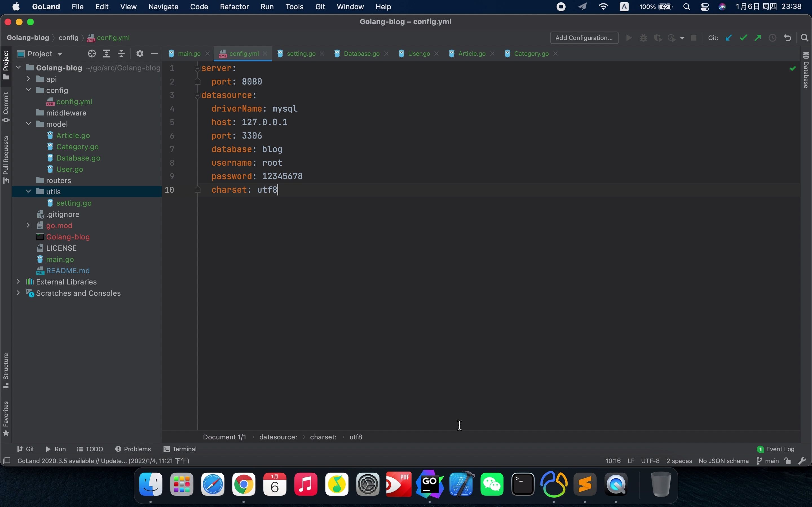The width and height of the screenshot is (812, 507).
Task: Commit changes using the green checkmark icon
Action: 743,38
